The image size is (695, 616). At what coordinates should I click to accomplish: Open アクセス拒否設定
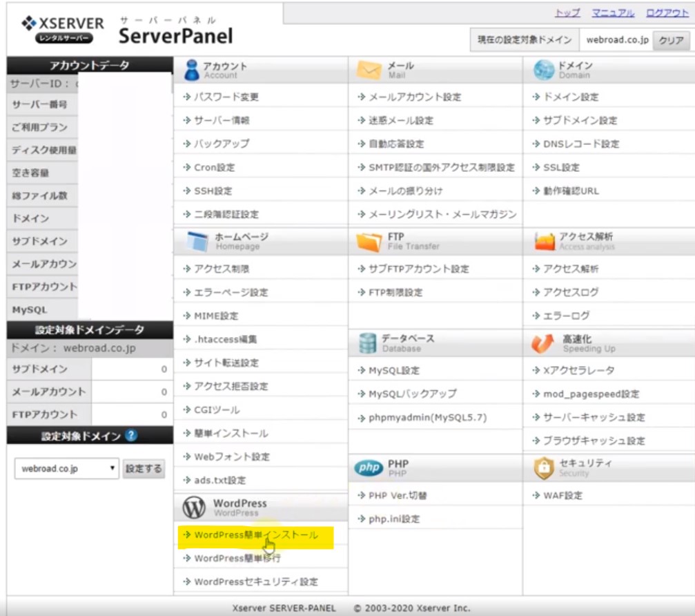(231, 386)
